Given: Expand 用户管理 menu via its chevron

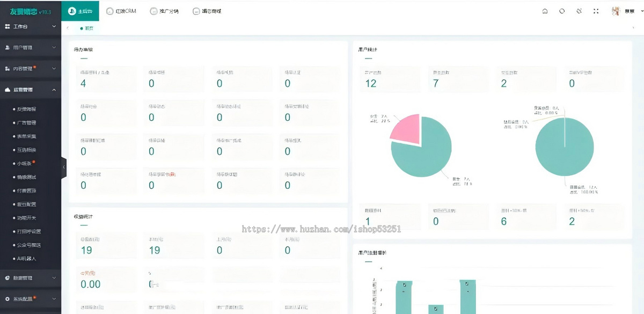Looking at the screenshot, I should (54, 47).
